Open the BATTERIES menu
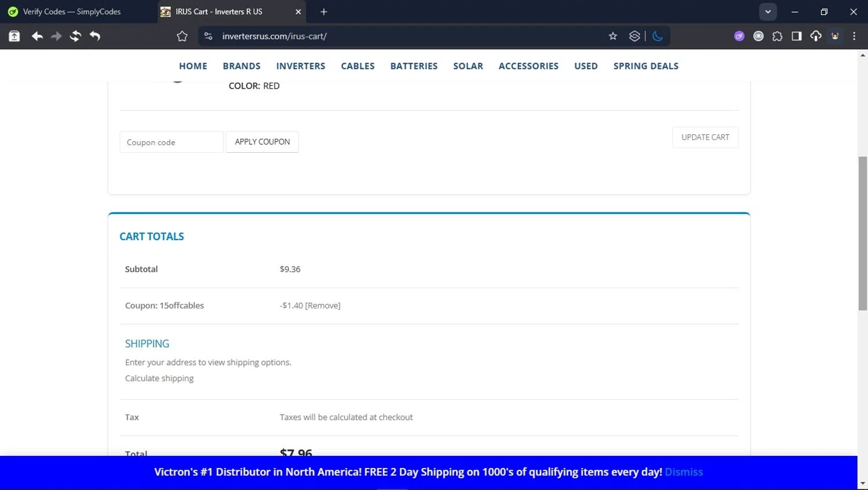868x490 pixels. click(414, 66)
